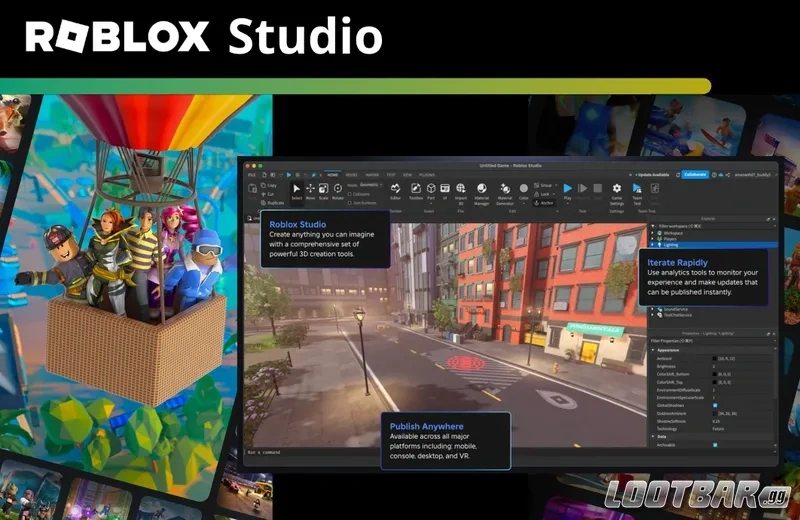Close the Explorer panel
The width and height of the screenshot is (800, 520).
point(774,219)
